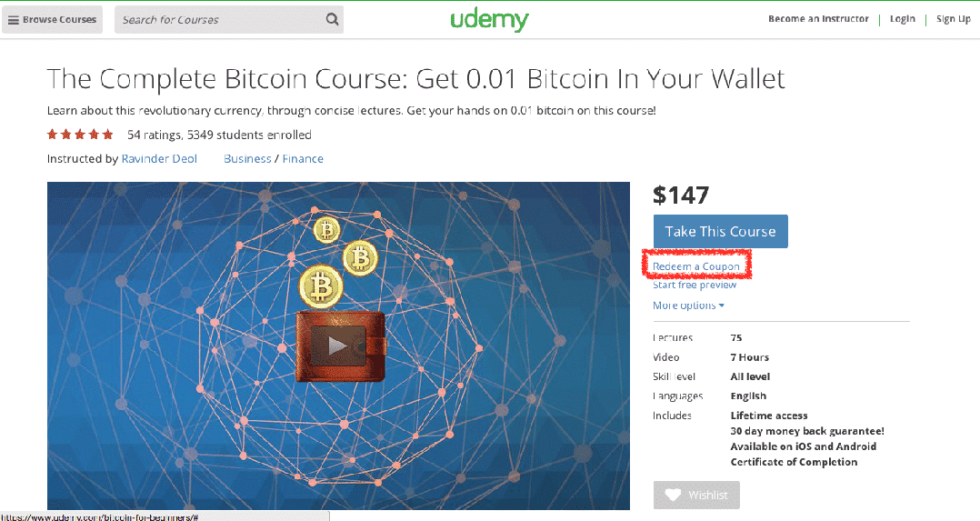The height and width of the screenshot is (521, 980).
Task: Click the Take This Course button
Action: 721,232
